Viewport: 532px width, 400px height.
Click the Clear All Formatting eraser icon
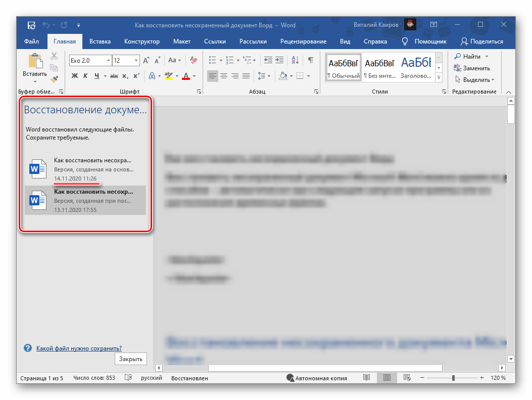pyautogui.click(x=194, y=60)
